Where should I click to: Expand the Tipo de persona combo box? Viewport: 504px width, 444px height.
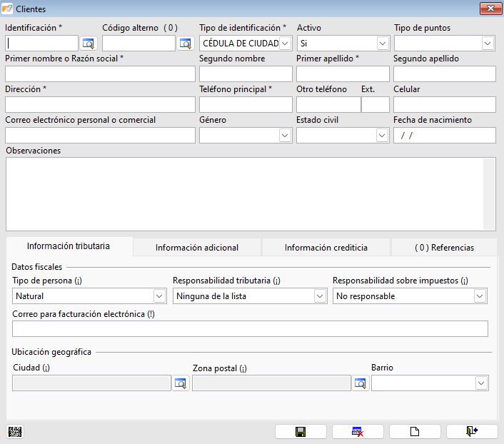pos(159,296)
